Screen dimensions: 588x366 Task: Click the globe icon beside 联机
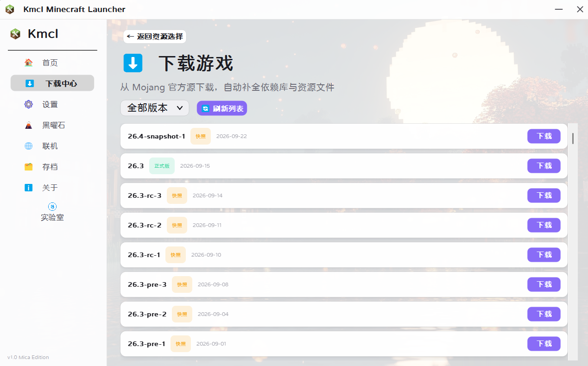(x=29, y=146)
